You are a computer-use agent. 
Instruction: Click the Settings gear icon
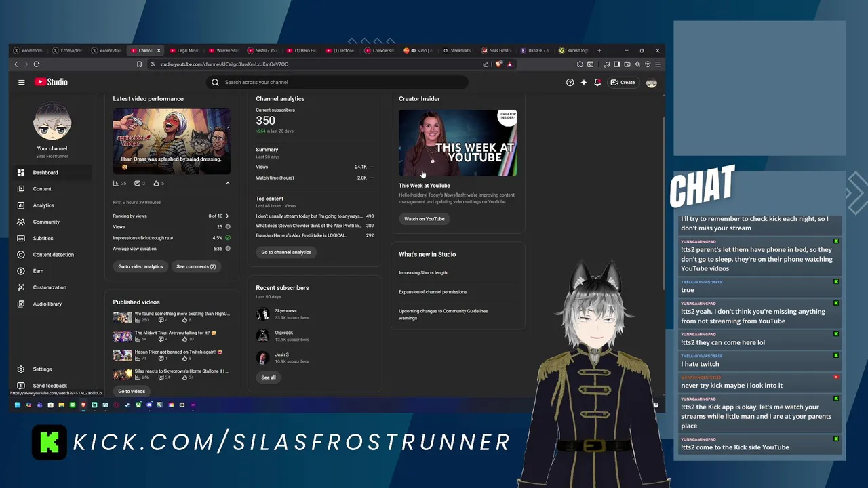point(21,369)
